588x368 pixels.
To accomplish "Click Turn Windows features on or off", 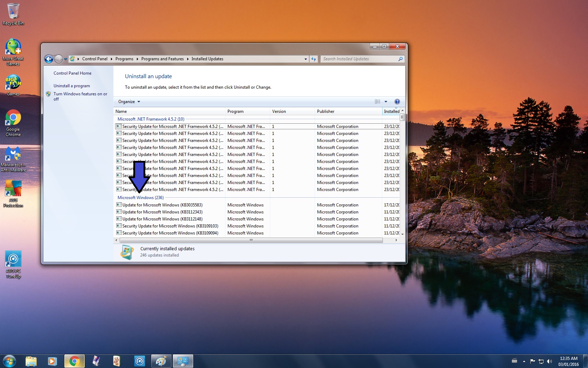I will point(80,96).
